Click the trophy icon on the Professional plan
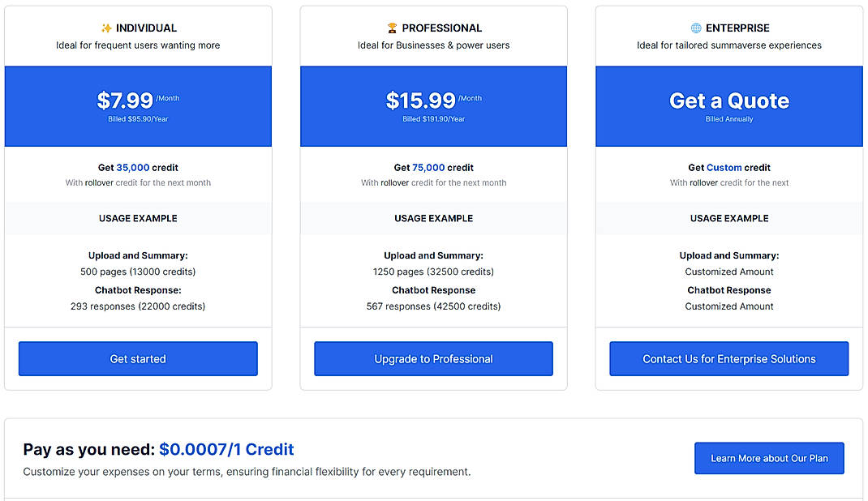Image resolution: width=868 pixels, height=501 pixels. click(393, 28)
